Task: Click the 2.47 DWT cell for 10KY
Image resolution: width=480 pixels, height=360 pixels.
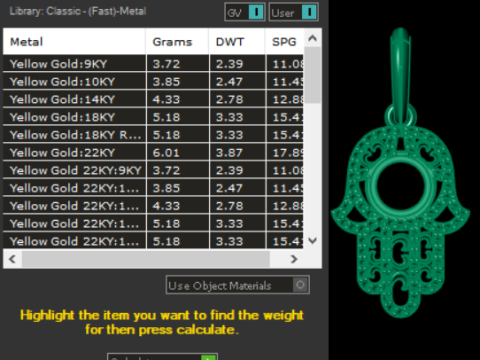Action: click(x=238, y=81)
